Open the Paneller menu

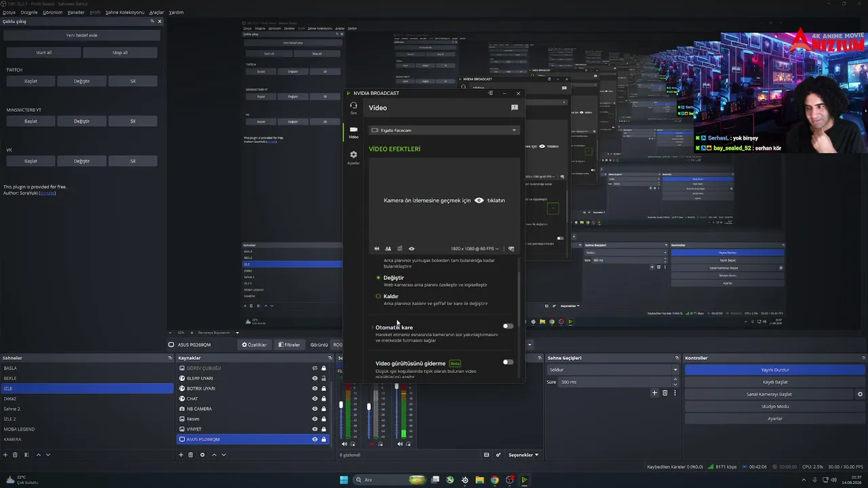point(76,12)
